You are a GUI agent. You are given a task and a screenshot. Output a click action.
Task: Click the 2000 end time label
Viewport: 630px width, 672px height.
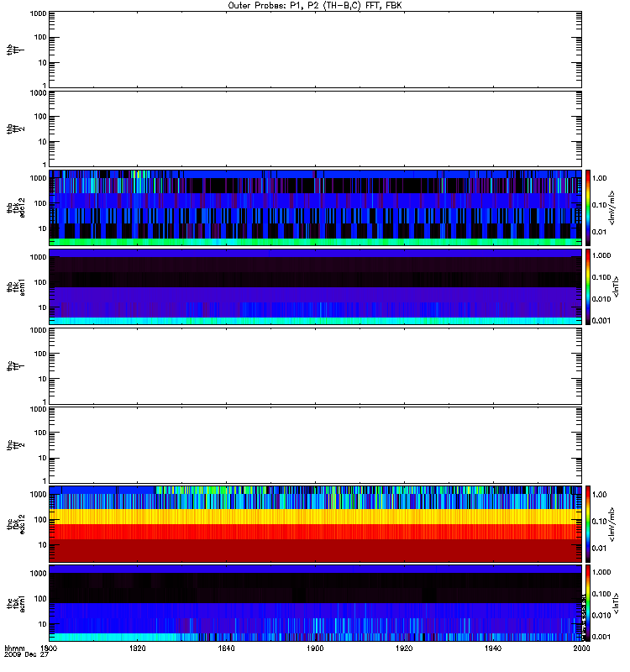[x=581, y=648]
